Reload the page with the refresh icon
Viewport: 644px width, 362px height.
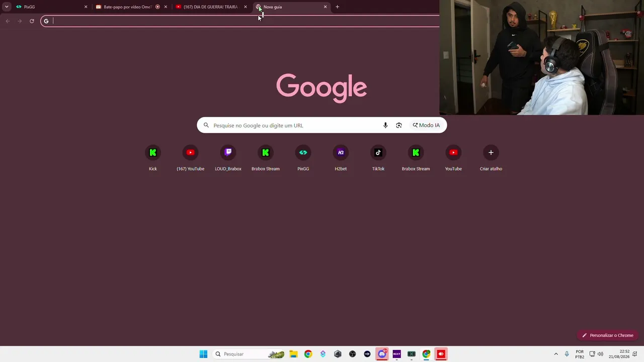(32, 21)
